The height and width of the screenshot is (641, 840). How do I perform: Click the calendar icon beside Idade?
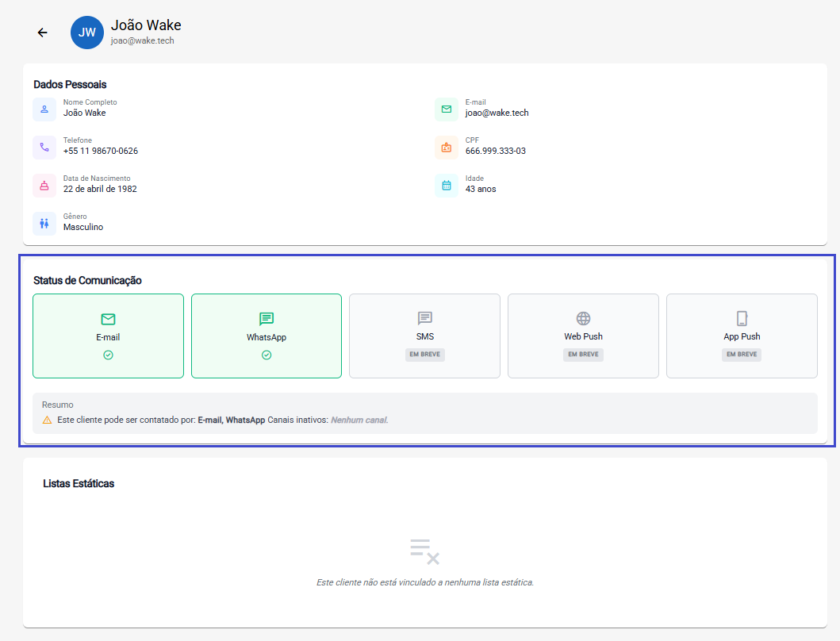[446, 185]
